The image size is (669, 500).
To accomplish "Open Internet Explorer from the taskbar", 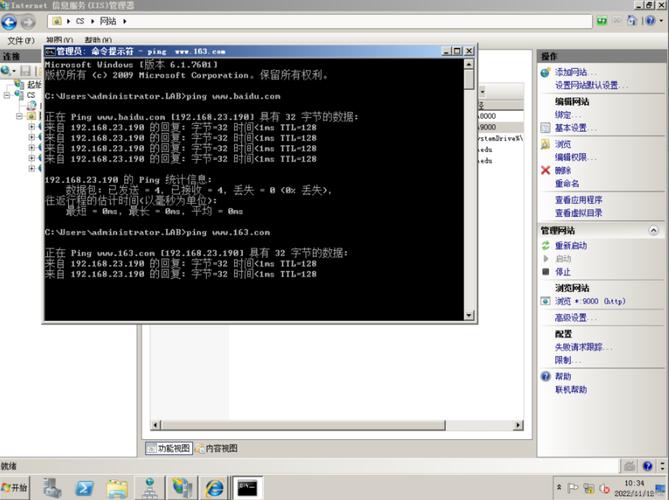I will pos(214,488).
